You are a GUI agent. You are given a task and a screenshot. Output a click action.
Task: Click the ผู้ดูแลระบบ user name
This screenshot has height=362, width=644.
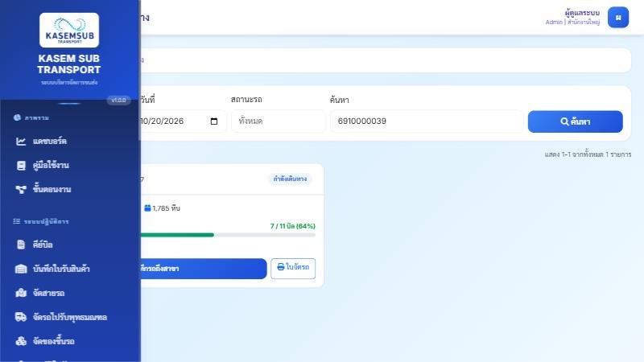pyautogui.click(x=582, y=13)
